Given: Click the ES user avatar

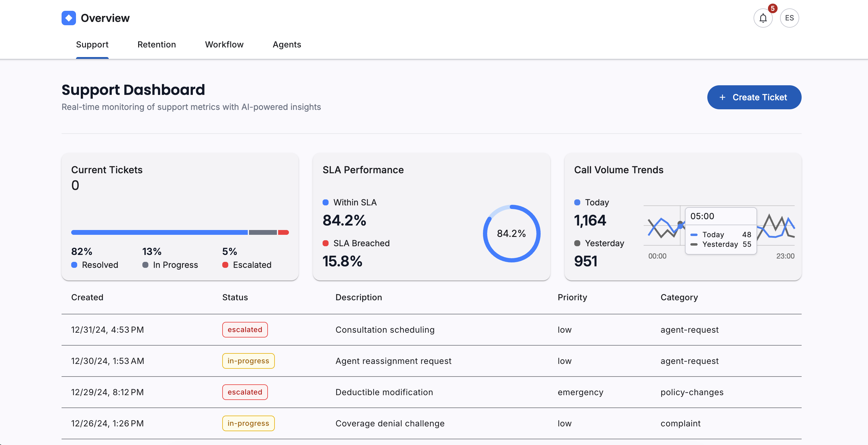Looking at the screenshot, I should 789,18.
